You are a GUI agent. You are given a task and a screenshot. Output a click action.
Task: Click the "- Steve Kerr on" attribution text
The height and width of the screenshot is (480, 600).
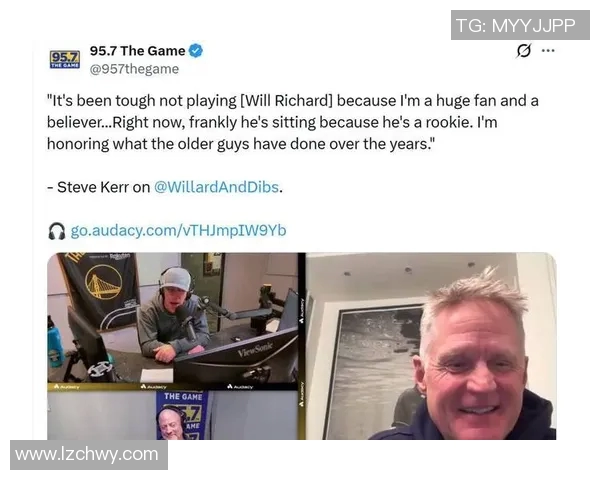coord(98,187)
